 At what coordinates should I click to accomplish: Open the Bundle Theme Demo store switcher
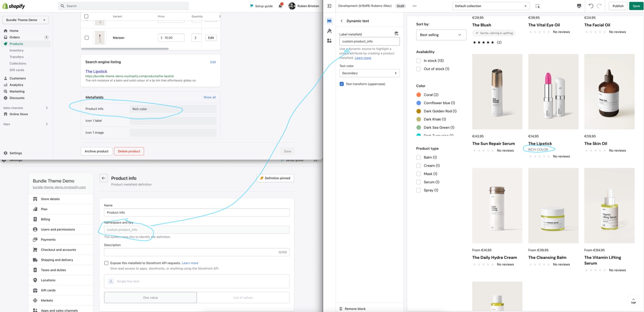[x=26, y=20]
